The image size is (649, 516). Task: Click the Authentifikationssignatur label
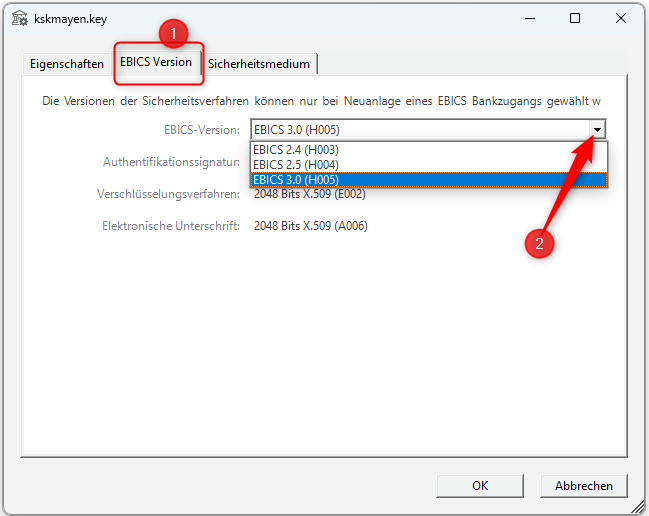[x=171, y=161]
